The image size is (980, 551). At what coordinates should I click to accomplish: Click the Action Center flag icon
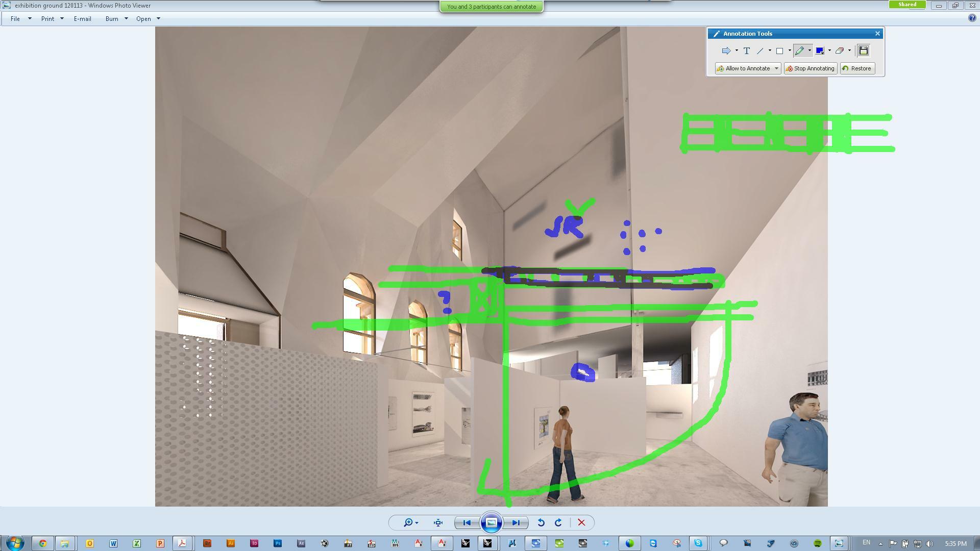[893, 544]
